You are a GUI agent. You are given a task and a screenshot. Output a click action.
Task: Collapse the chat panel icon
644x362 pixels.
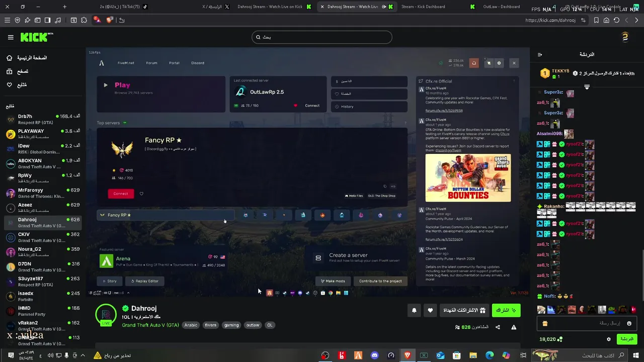click(540, 55)
